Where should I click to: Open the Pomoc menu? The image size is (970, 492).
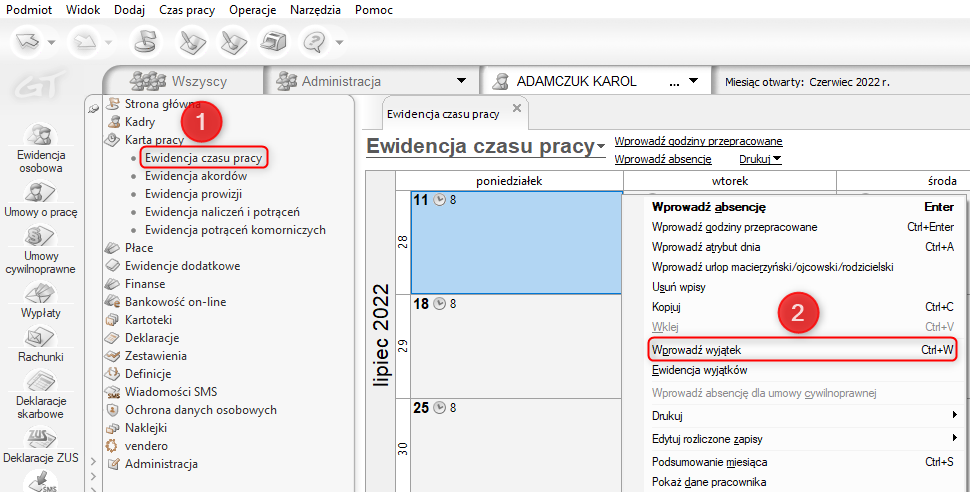click(x=374, y=10)
